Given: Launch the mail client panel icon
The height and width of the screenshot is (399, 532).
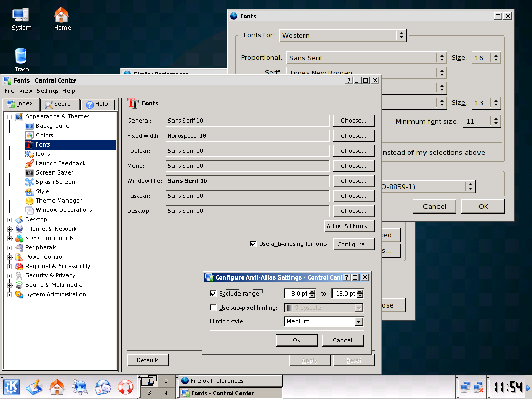Looking at the screenshot, I should coord(102,387).
